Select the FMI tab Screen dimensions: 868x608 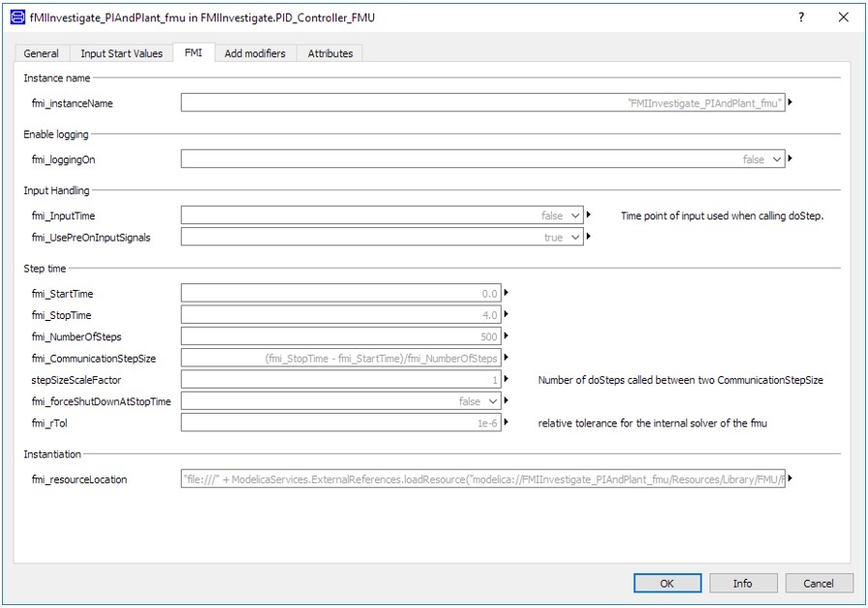pos(193,52)
